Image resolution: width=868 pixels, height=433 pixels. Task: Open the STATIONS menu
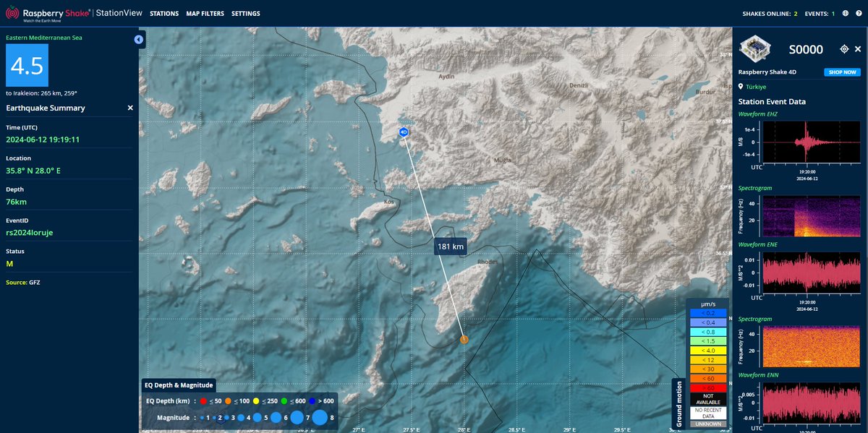(164, 14)
